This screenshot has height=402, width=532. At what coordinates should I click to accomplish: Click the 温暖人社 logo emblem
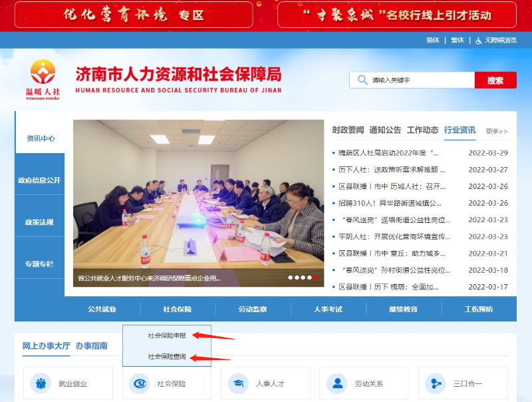[43, 72]
